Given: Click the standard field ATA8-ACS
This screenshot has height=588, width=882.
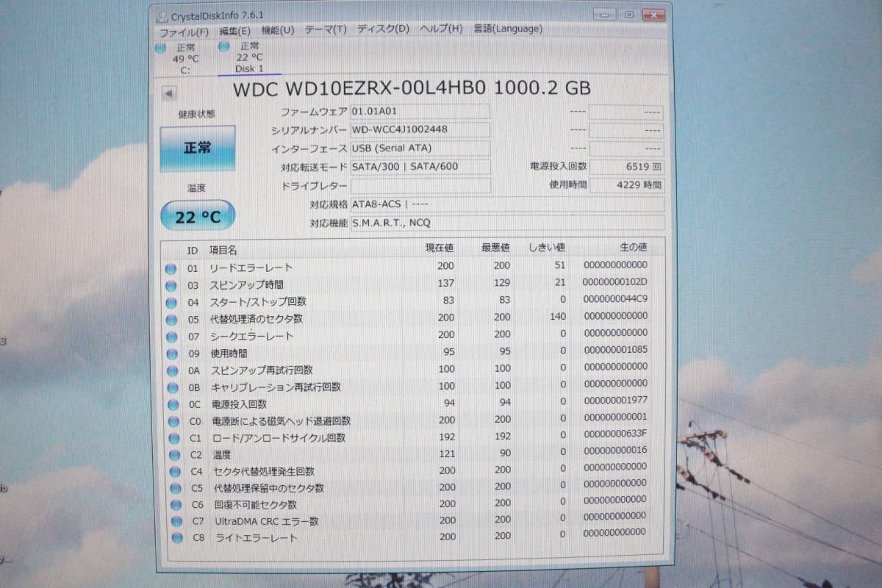Looking at the screenshot, I should click(507, 204).
